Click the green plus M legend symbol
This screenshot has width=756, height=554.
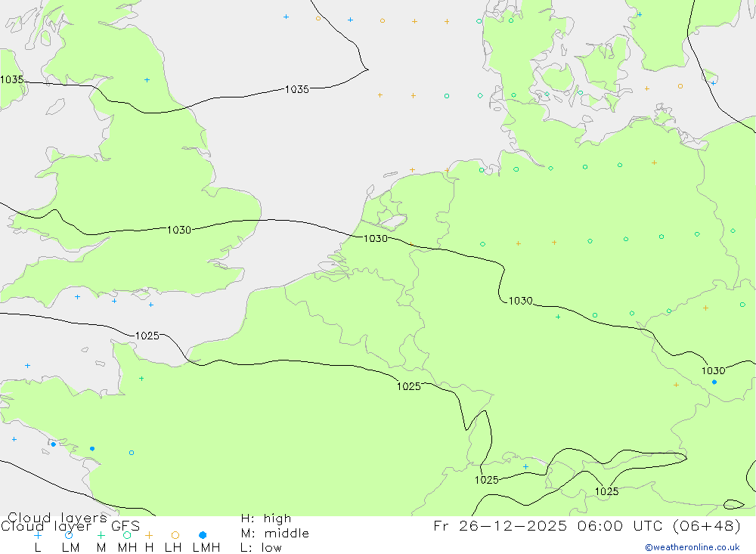101,535
